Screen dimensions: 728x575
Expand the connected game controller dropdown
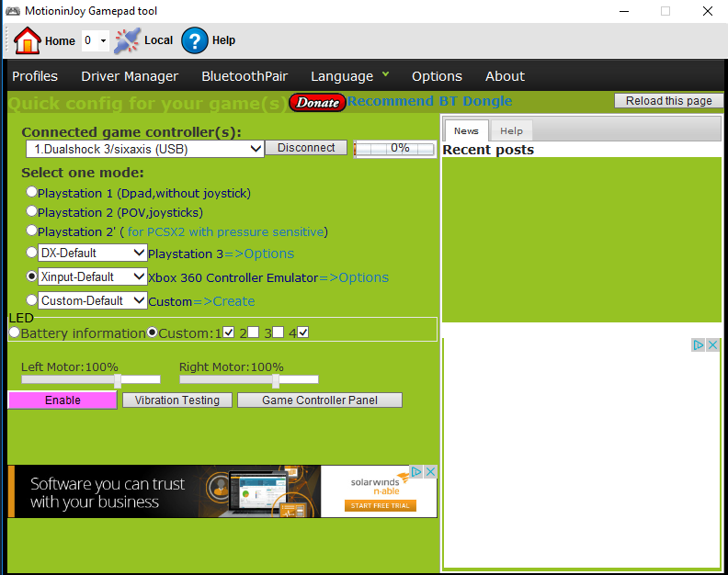tap(256, 148)
